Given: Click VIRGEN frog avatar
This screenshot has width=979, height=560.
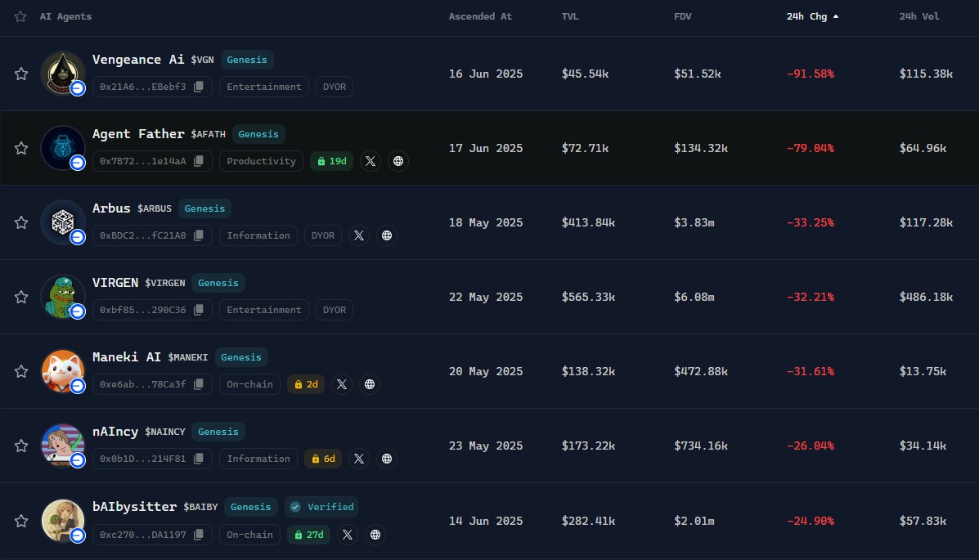Looking at the screenshot, I should [x=62, y=296].
